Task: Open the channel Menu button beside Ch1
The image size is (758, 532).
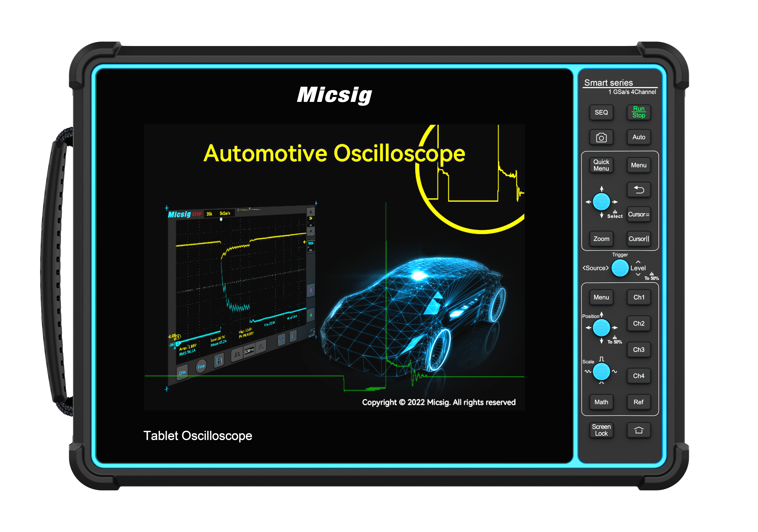Action: pyautogui.click(x=601, y=297)
